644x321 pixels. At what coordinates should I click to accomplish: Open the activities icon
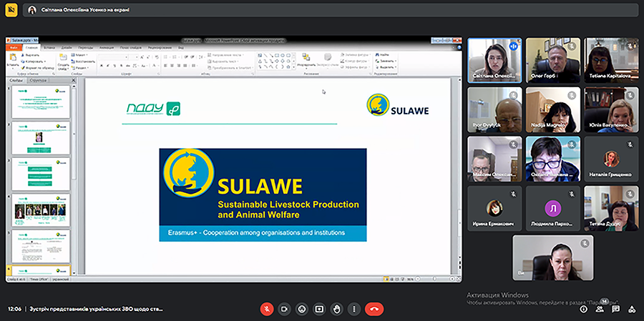click(x=632, y=309)
